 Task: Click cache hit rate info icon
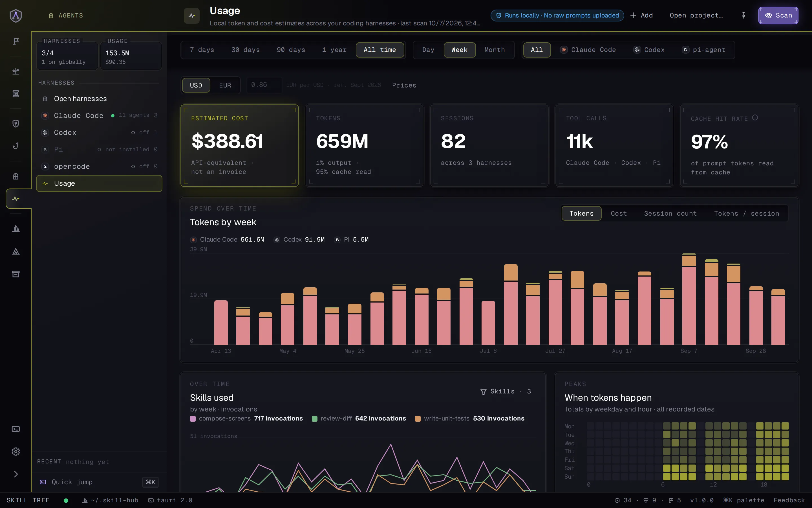(755, 118)
